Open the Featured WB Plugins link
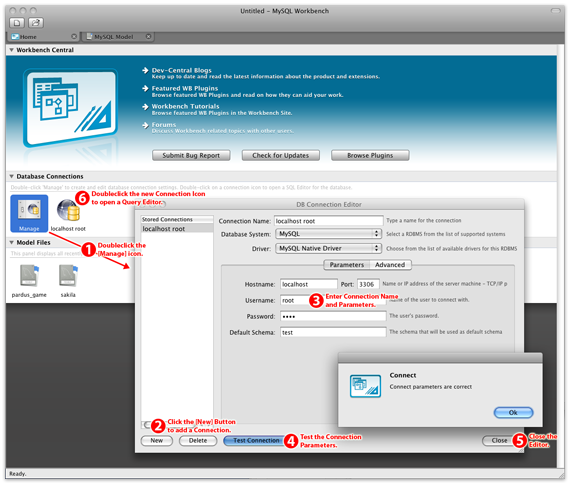This screenshot has height=484, width=570. pos(185,88)
